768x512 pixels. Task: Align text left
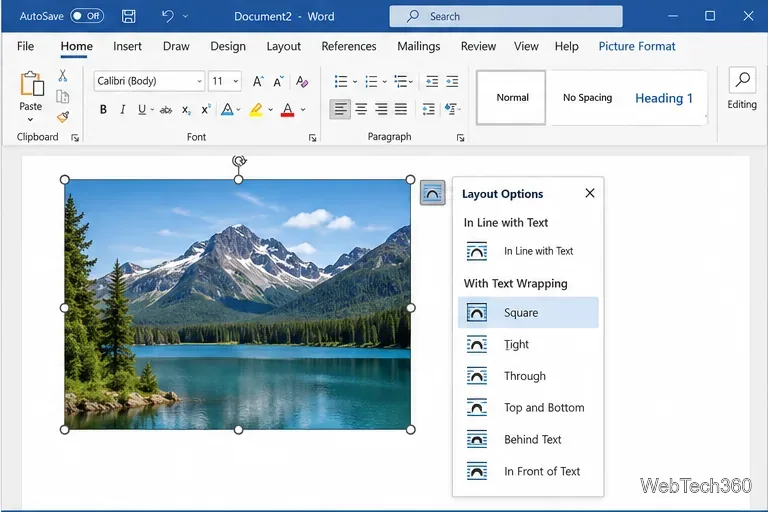pos(340,109)
